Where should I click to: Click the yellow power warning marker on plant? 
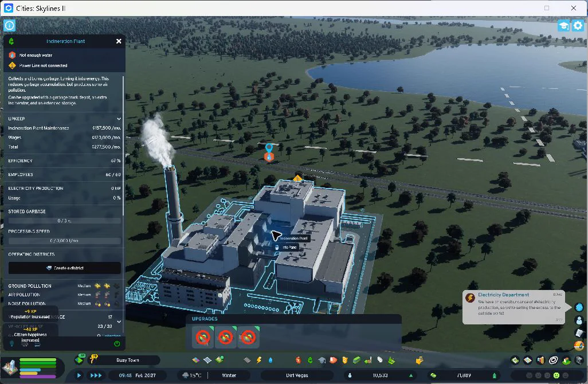pyautogui.click(x=297, y=178)
